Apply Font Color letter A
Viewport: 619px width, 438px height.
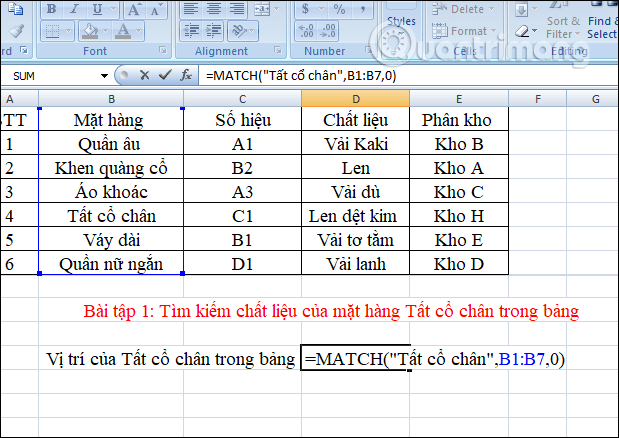pyautogui.click(x=123, y=31)
